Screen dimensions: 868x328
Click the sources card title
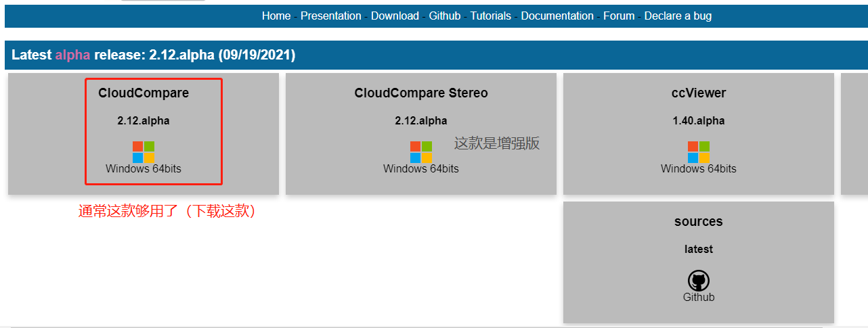(699, 222)
